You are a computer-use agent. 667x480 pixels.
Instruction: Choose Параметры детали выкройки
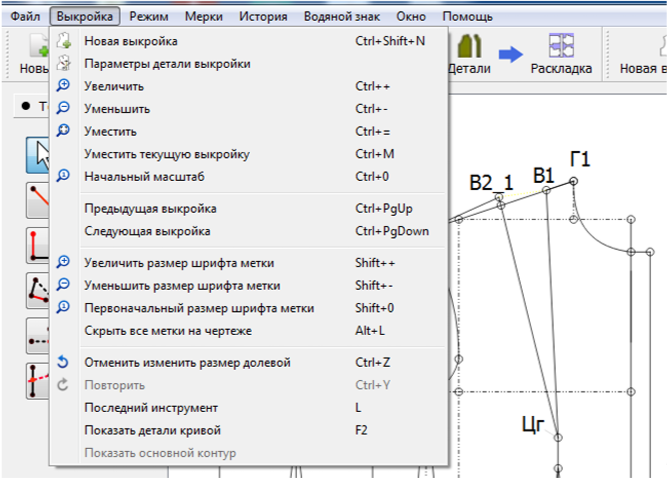[249, 64]
